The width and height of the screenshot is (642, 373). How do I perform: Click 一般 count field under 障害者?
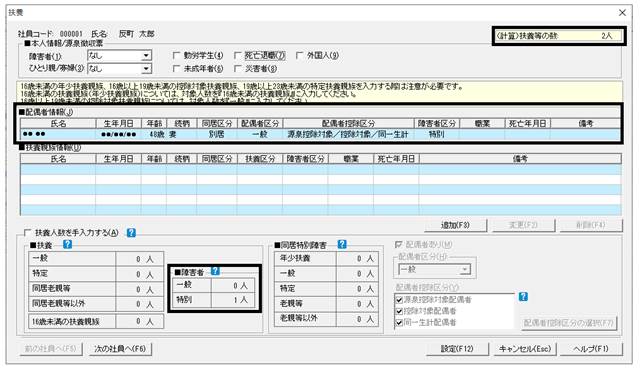tap(232, 285)
